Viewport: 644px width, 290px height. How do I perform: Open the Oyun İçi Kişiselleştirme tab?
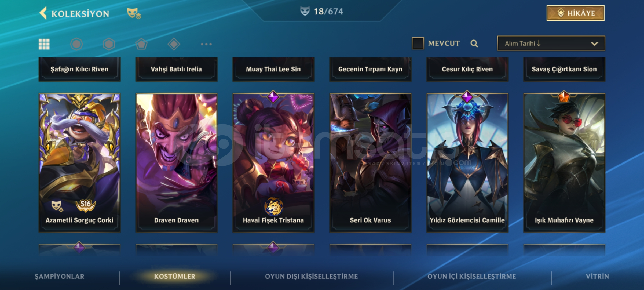pyautogui.click(x=472, y=277)
